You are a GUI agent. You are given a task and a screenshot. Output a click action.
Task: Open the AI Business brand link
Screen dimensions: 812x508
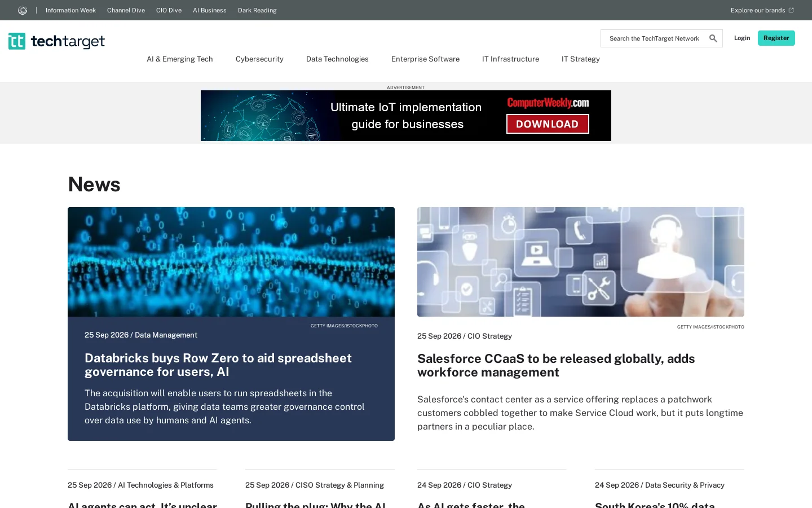click(x=210, y=10)
